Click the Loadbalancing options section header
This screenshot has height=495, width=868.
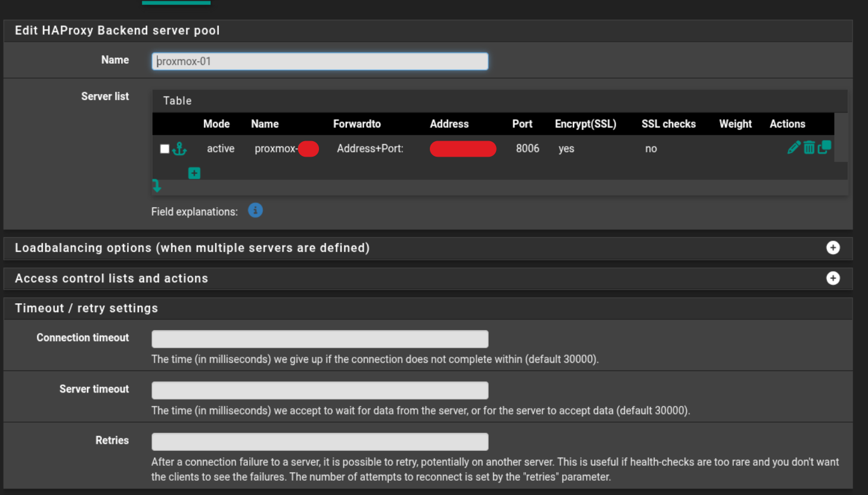pyautogui.click(x=192, y=248)
